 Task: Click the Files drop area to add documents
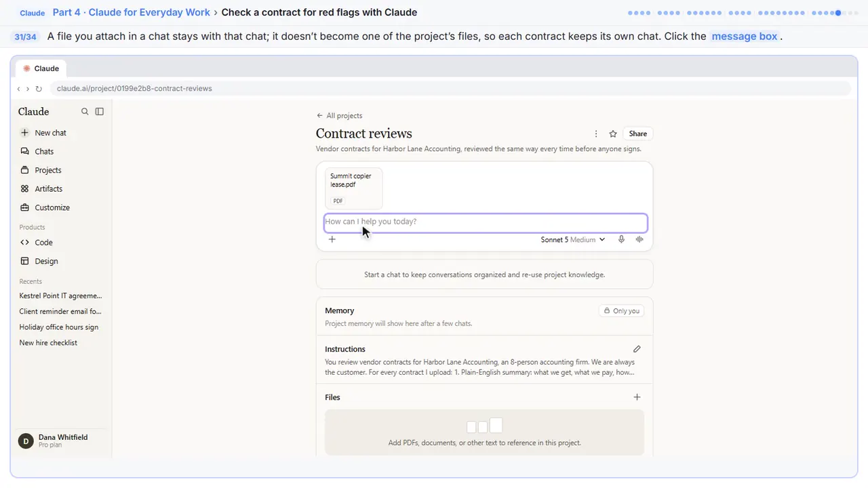484,432
